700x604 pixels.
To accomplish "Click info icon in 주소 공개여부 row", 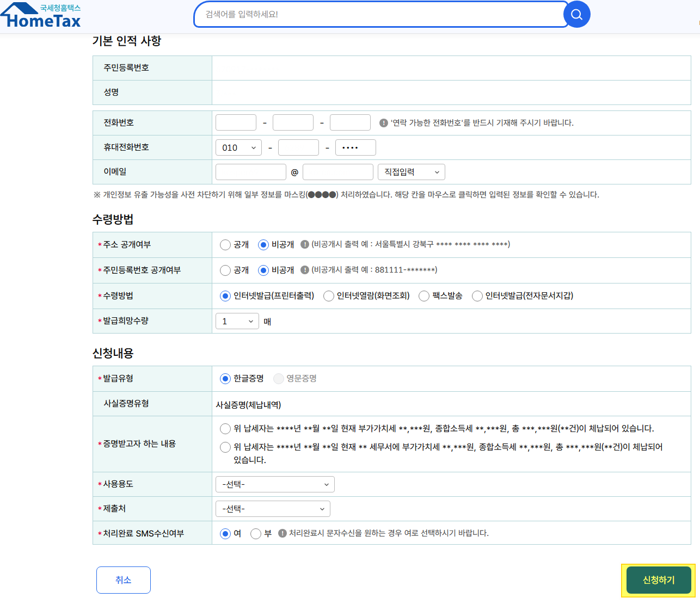I will 305,244.
